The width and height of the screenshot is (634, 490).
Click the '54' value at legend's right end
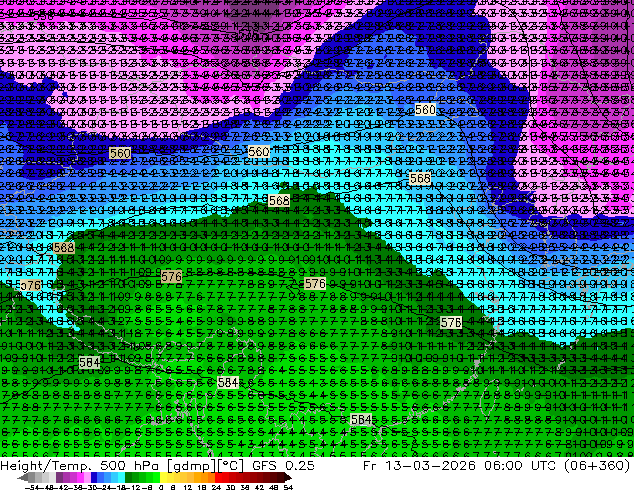click(x=288, y=487)
